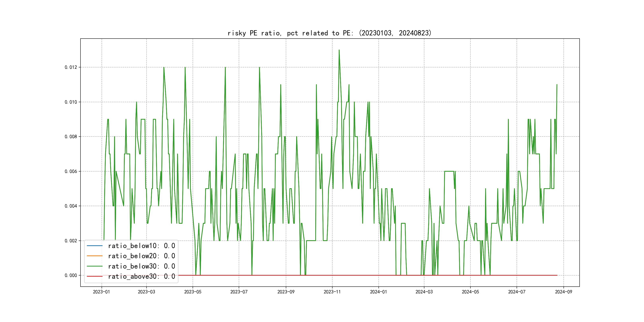Click the 2023-11 x-axis tick label

(x=332, y=292)
